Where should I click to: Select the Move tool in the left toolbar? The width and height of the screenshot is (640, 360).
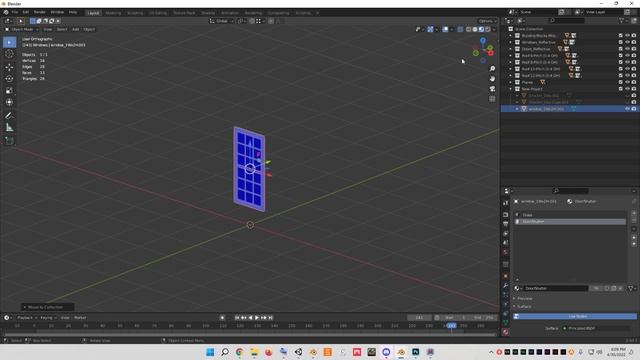[x=9, y=67]
